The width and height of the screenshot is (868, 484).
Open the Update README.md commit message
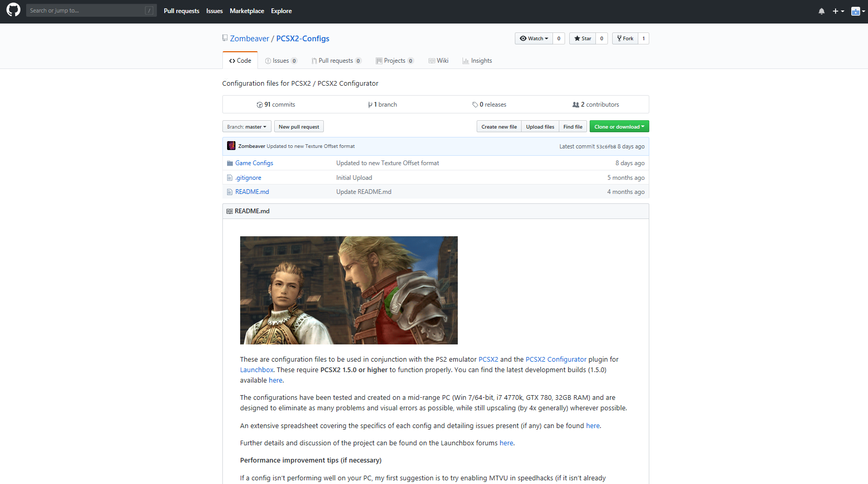(x=364, y=192)
